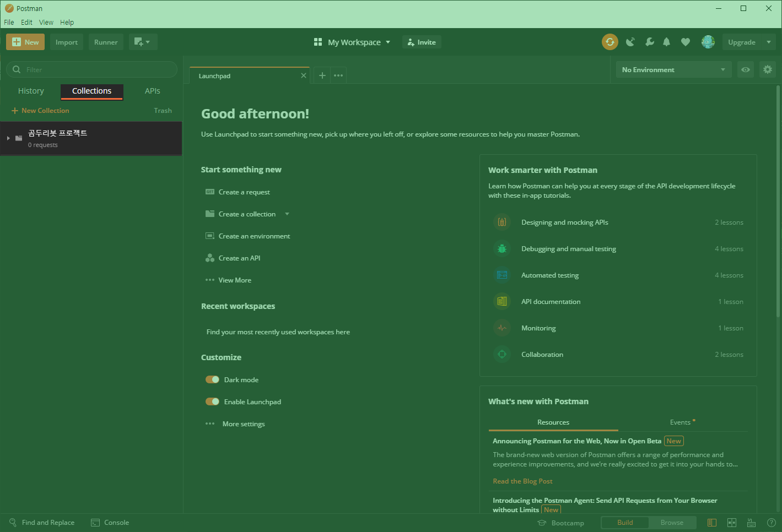Click the Designing and mocking APIs icon

coord(502,222)
